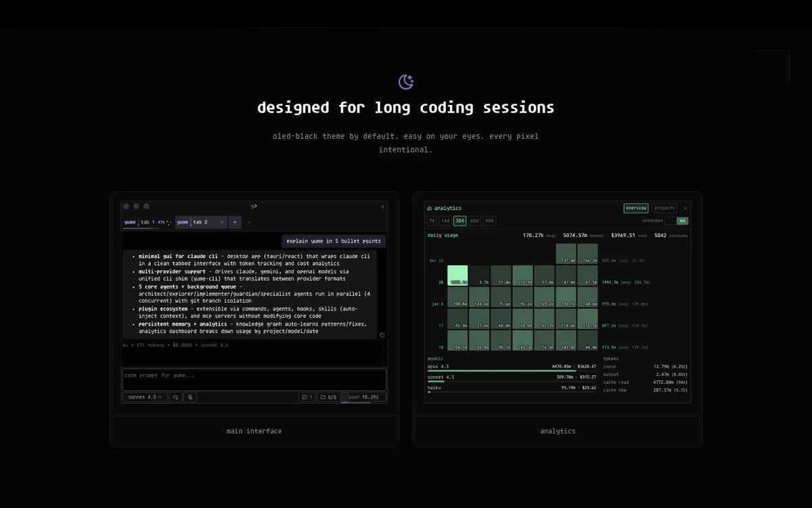Click the 1992.7m weekly total
This screenshot has height=508, width=812.
[610, 282]
